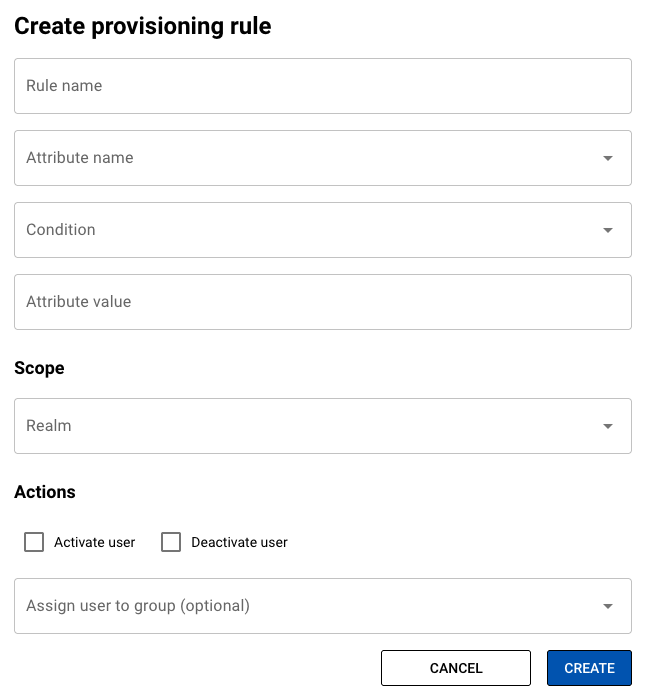
Task: Tick the Activate user checkbox
Action: click(x=34, y=542)
